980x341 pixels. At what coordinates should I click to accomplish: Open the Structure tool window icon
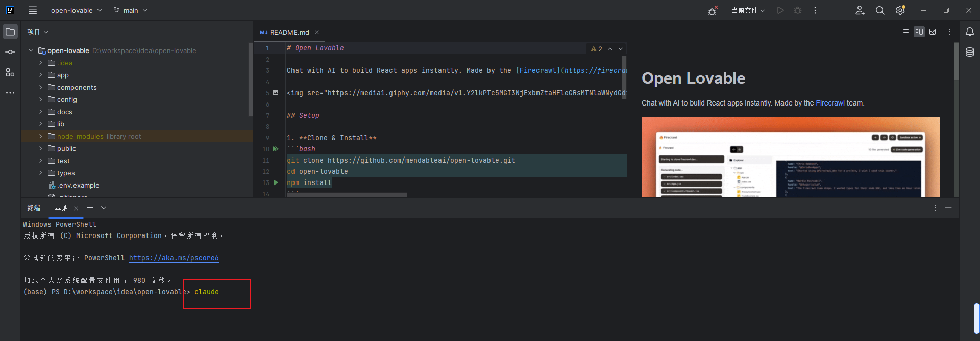[x=10, y=72]
